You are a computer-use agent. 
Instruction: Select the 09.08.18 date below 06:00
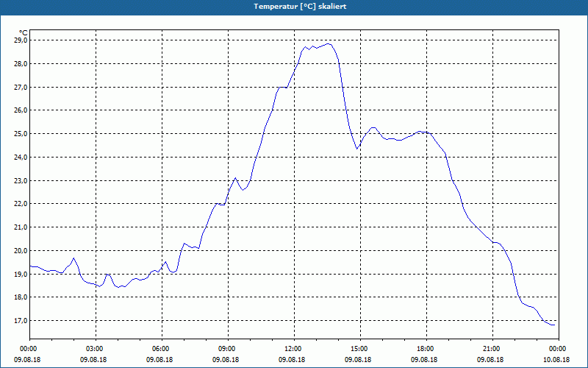pyautogui.click(x=159, y=359)
